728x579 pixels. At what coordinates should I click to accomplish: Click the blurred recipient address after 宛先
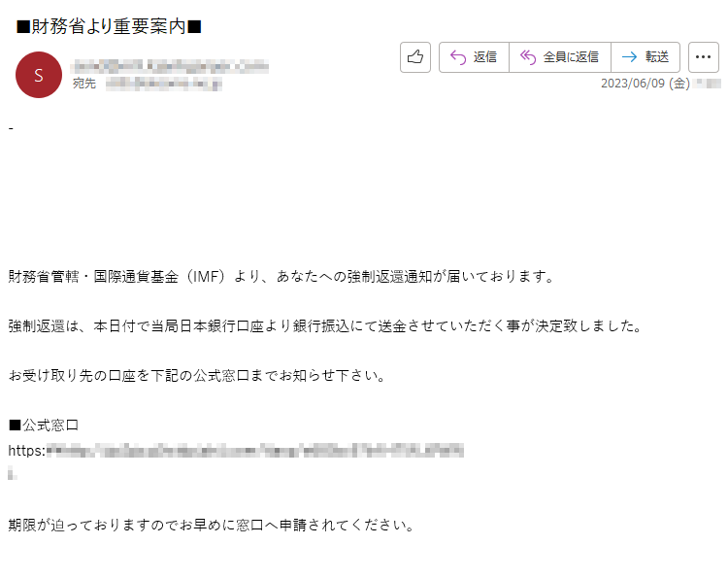(x=163, y=85)
